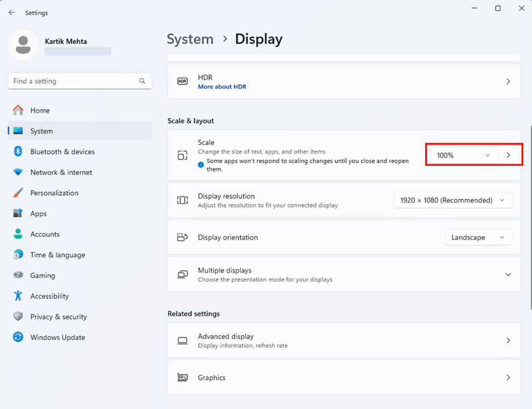Click the Scale & layout heading

[191, 121]
